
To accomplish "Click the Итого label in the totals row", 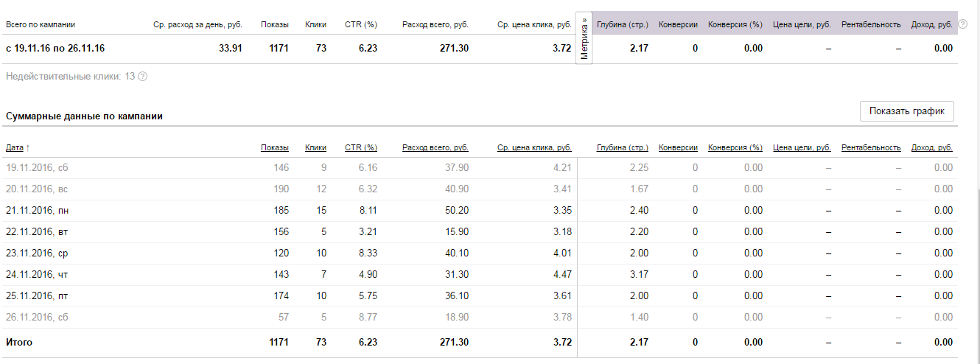I will tap(19, 343).
